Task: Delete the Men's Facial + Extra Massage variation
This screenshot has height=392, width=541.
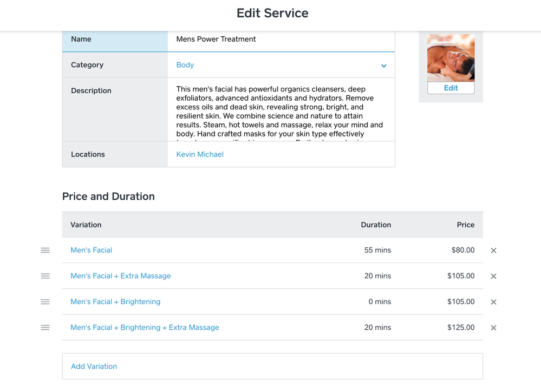Action: [x=493, y=276]
